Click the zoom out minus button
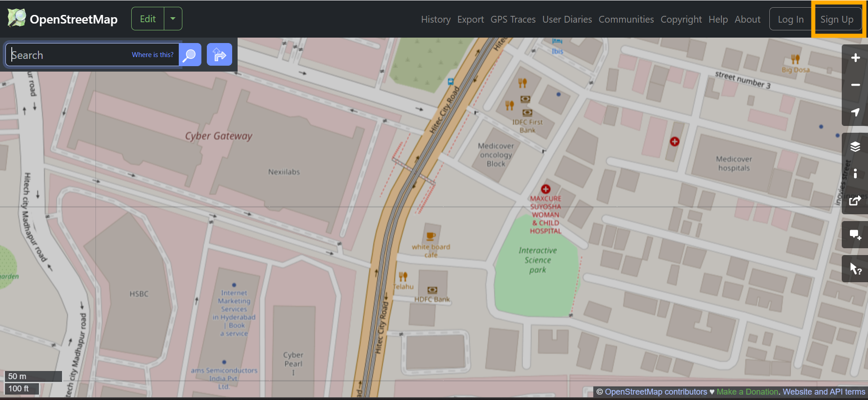The width and height of the screenshot is (868, 400). [x=855, y=85]
